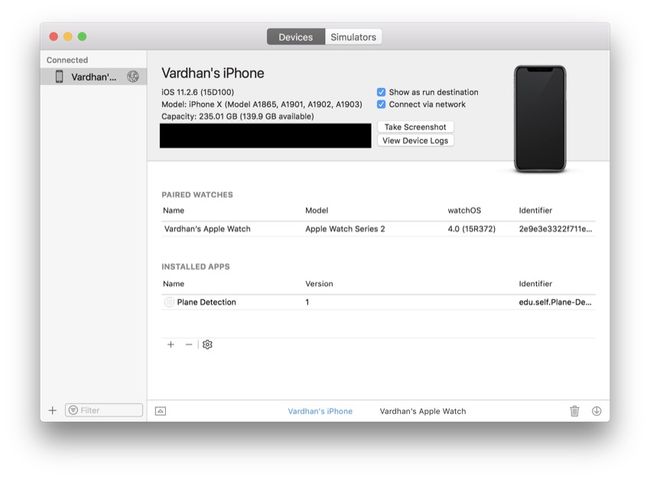Click the Take Screenshot button
This screenshot has height=479, width=650.
coord(415,127)
